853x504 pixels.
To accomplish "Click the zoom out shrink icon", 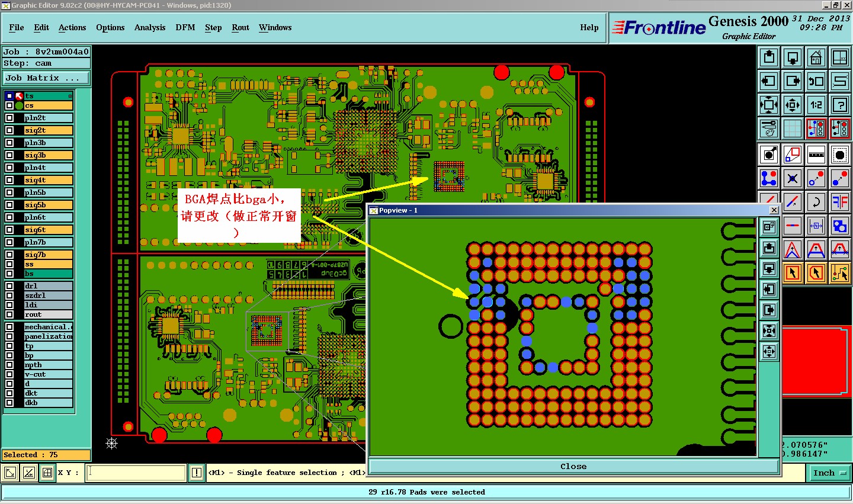I will (793, 105).
